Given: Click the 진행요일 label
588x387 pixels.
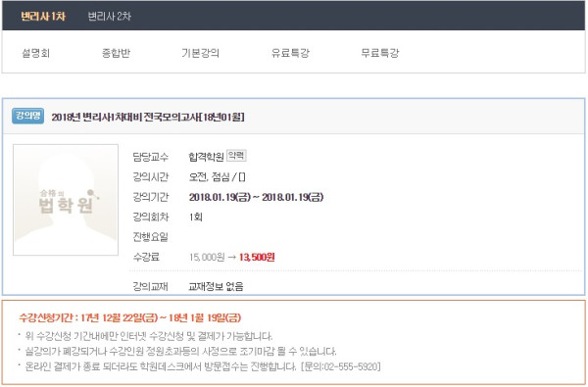Looking at the screenshot, I should pos(150,237).
